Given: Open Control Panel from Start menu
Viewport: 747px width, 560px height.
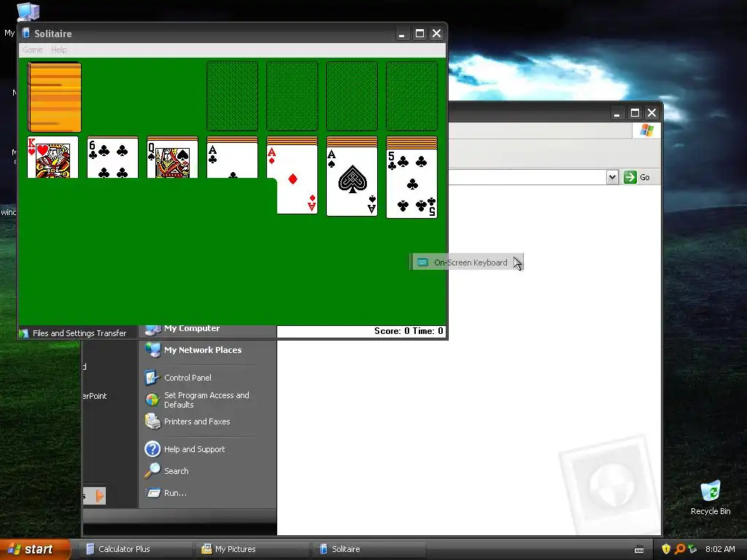Looking at the screenshot, I should click(187, 378).
